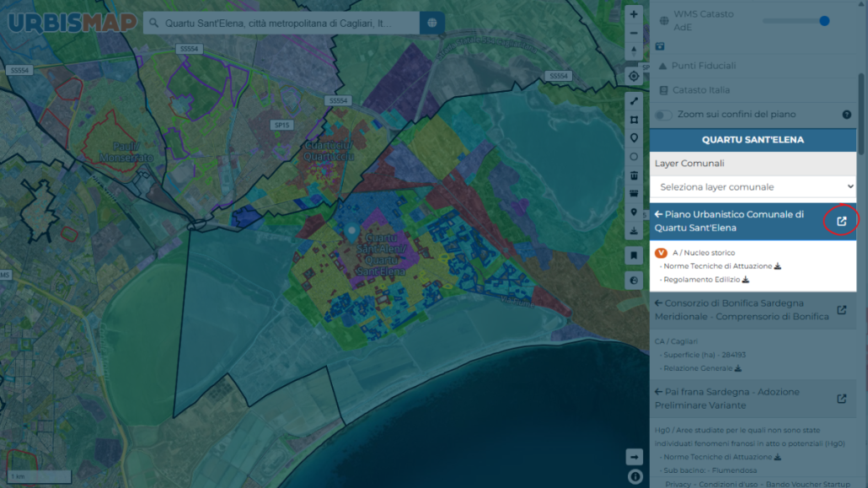Collapse Consorzio di Bonifica Sardegna Meridionale section

658,303
